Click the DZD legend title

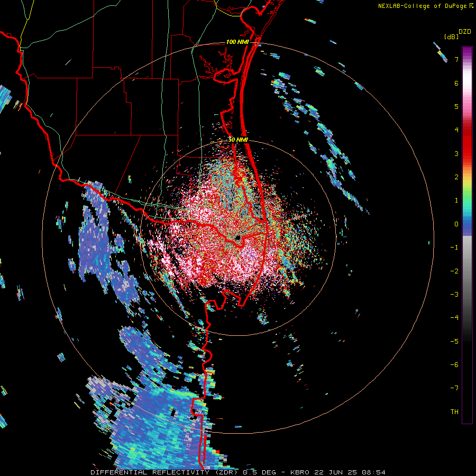(x=465, y=32)
